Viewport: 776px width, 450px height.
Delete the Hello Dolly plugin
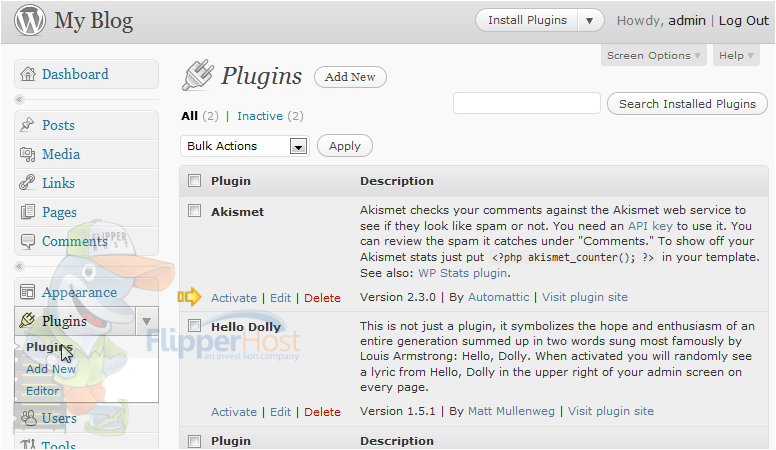click(322, 412)
